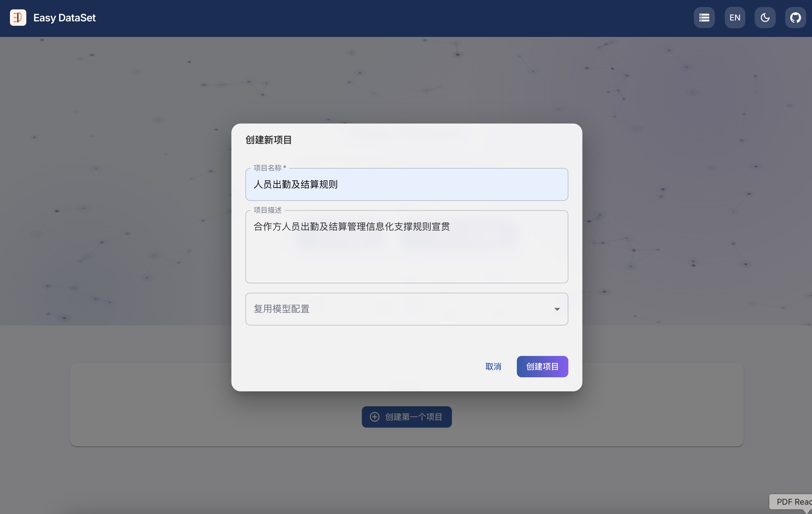The width and height of the screenshot is (812, 514).
Task: Click the 创建第一个项目 button
Action: (x=406, y=417)
